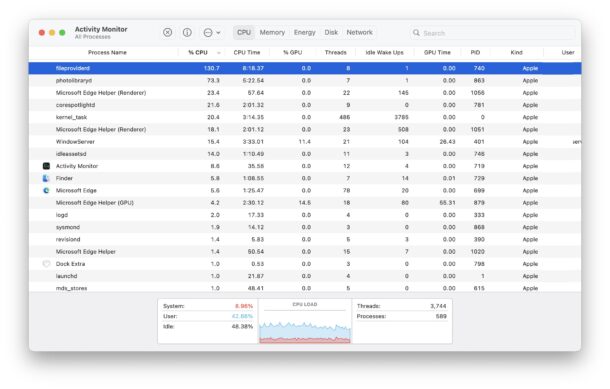This screenshot has height=389, width=610.
Task: Select the mds_stores process row
Action: click(305, 288)
